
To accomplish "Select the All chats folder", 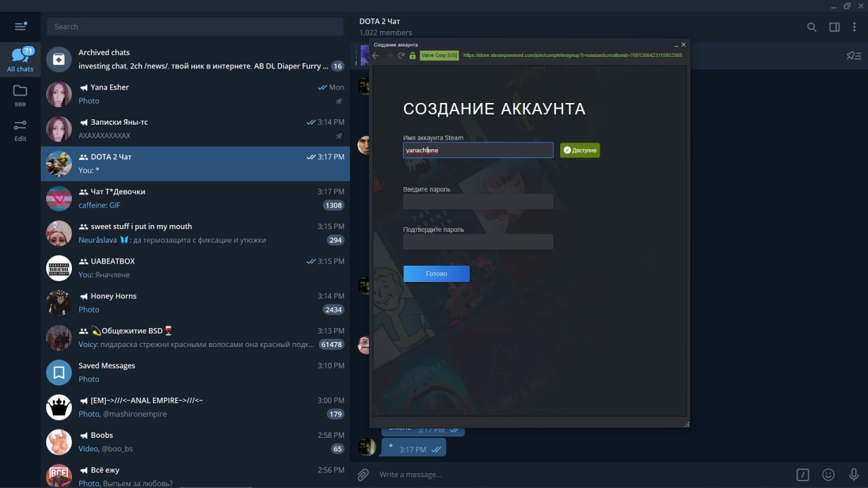I will pos(20,60).
